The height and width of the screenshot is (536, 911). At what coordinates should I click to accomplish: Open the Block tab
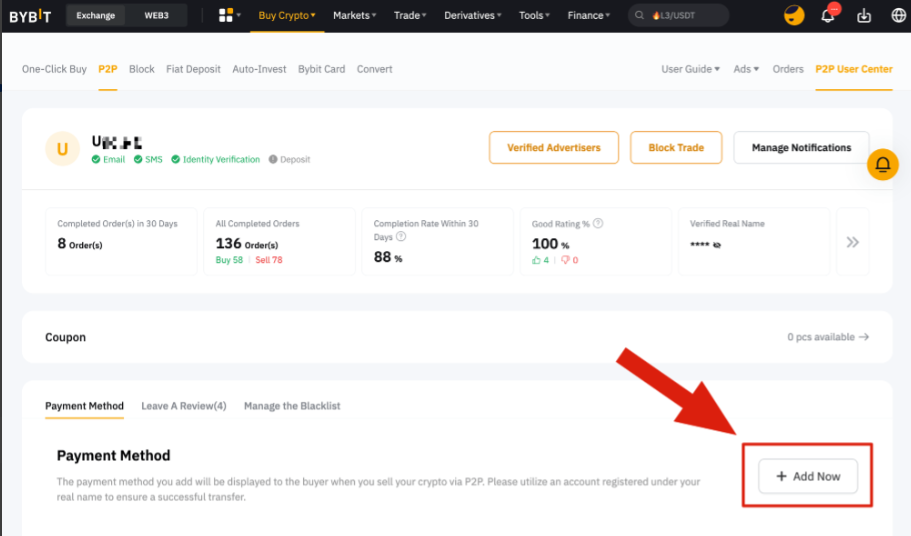142,69
